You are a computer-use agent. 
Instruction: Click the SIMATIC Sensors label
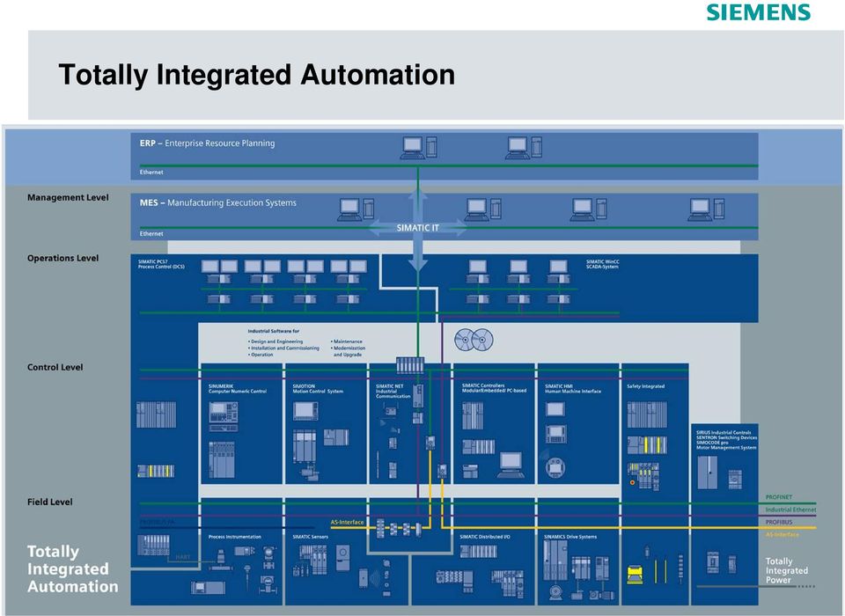[310, 537]
